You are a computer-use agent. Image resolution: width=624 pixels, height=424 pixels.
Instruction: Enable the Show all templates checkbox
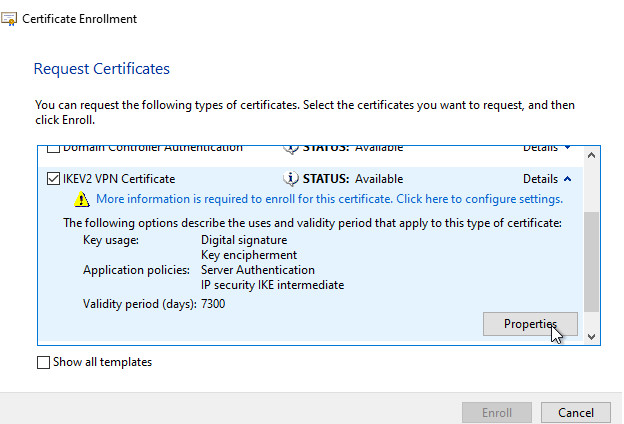click(x=43, y=362)
